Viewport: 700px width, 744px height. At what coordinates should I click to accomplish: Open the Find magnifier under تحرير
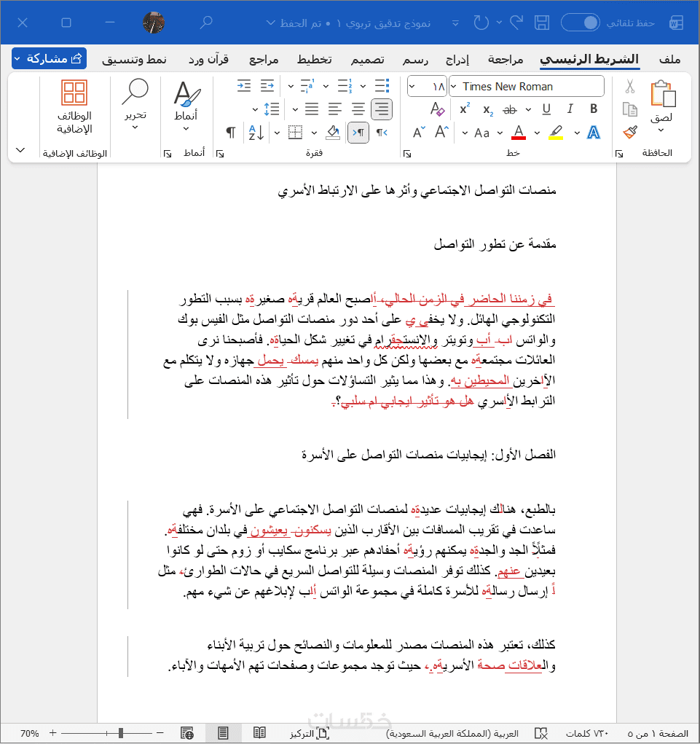pos(135,93)
